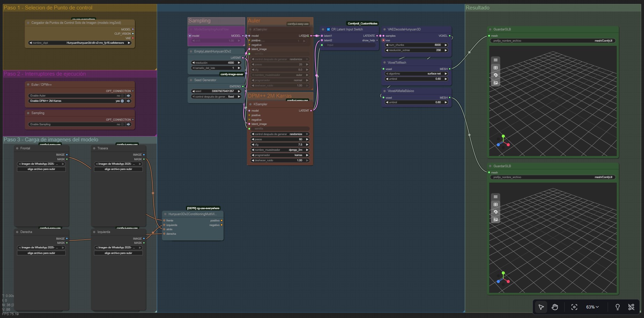Click 'elige archivo para subir' in Izquierda node
This screenshot has height=318, width=644.
tap(118, 253)
